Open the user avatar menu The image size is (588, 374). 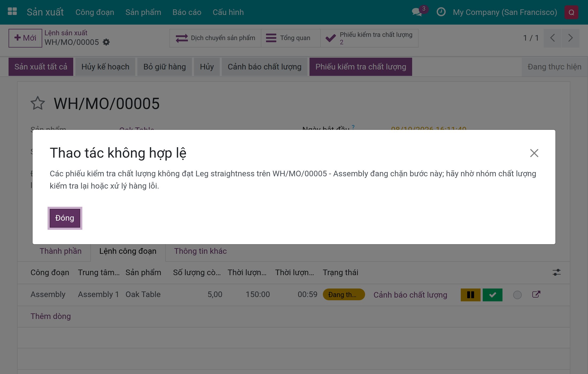coord(571,12)
